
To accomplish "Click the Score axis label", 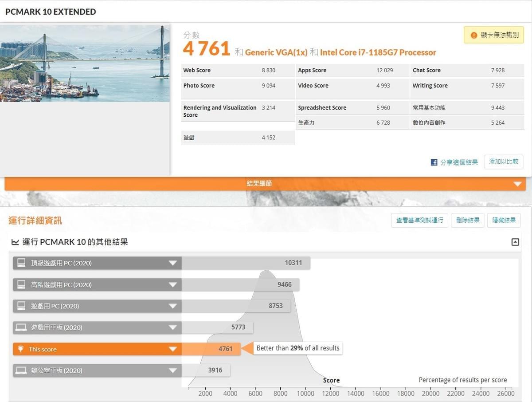I will tap(331, 380).
